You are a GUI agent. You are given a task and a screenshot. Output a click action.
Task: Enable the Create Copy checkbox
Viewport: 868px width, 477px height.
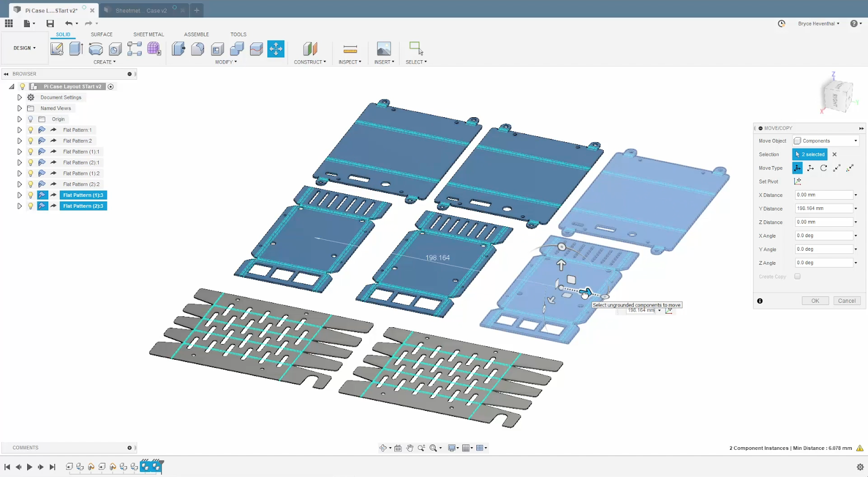point(797,277)
